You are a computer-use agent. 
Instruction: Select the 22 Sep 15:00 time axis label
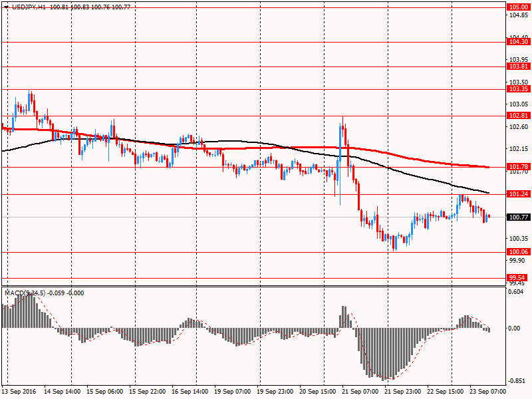[x=445, y=392]
